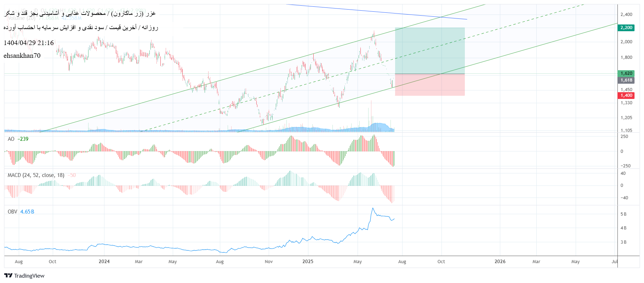Click the Persian symbol title line (غزر)
Image resolution: width=644 pixels, height=283 pixels.
(x=80, y=13)
